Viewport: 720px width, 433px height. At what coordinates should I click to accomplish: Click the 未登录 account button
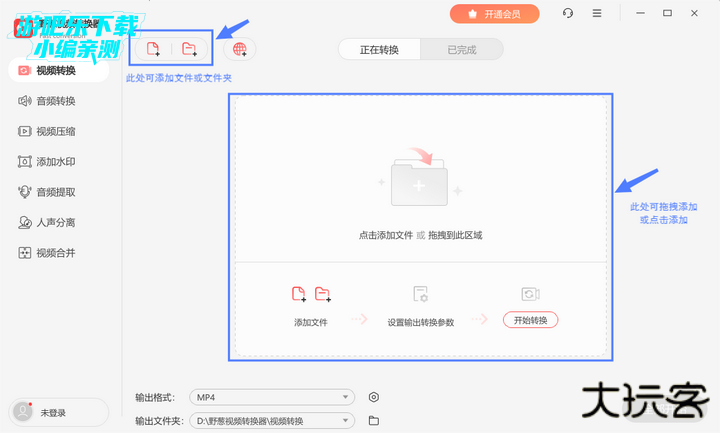tap(58, 412)
